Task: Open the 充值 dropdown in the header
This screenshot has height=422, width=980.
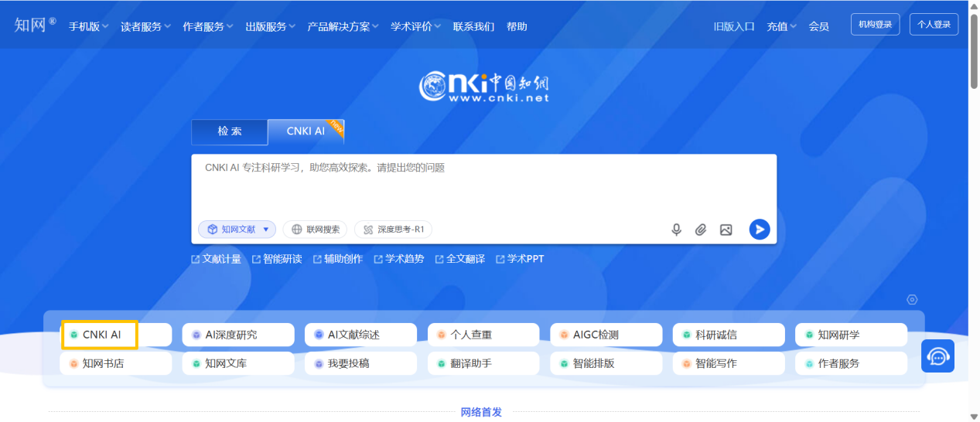Action: 781,26
